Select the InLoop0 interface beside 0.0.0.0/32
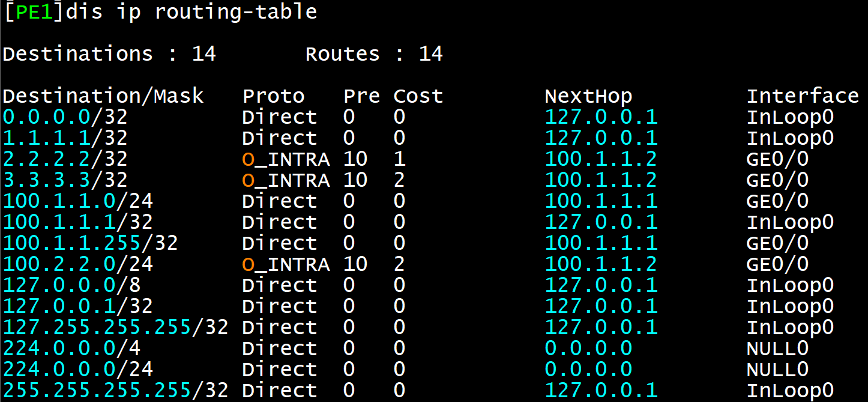 point(791,117)
